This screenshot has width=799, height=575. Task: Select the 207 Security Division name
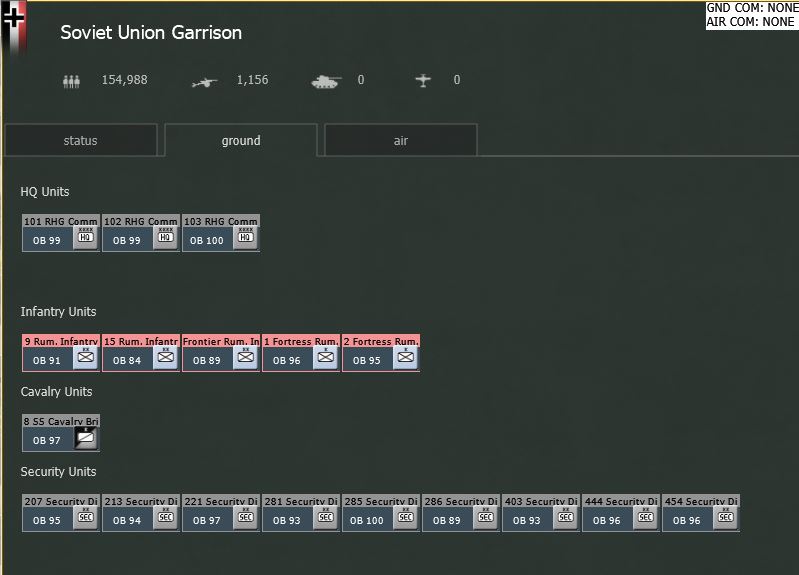click(x=61, y=501)
